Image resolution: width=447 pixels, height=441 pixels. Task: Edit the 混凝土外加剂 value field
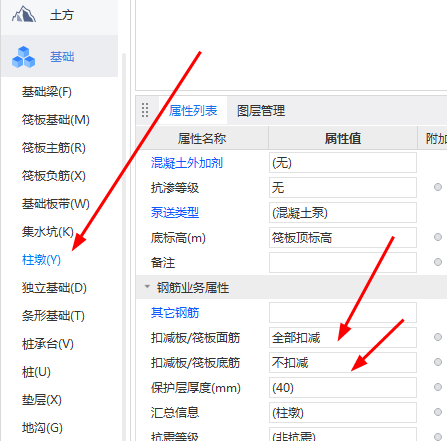(343, 163)
